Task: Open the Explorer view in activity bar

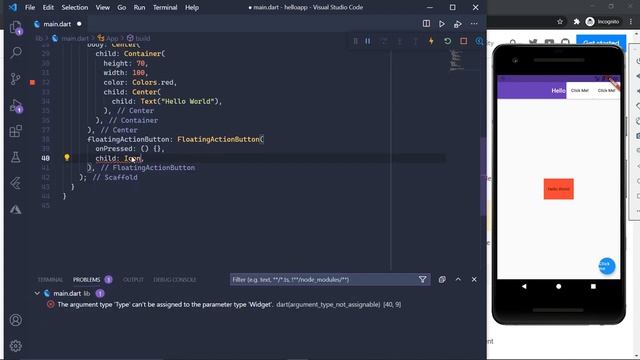Action: 16,28
